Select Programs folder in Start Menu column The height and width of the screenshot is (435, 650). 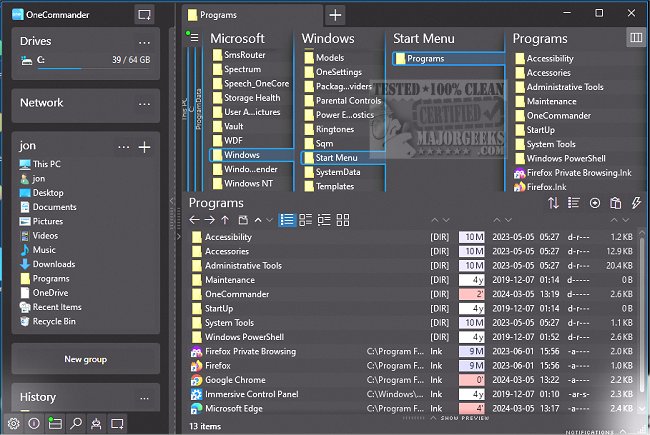[x=449, y=58]
